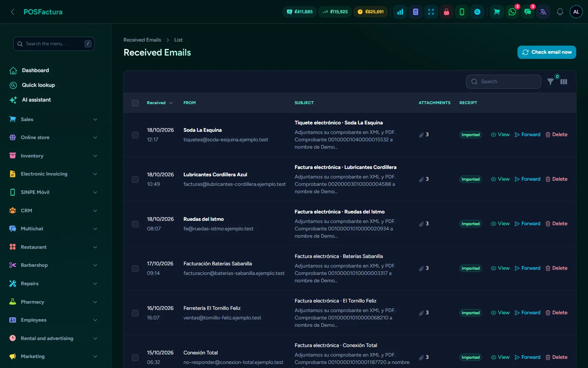
Task: Open the chat bubbles icon with badge
Action: (x=528, y=12)
